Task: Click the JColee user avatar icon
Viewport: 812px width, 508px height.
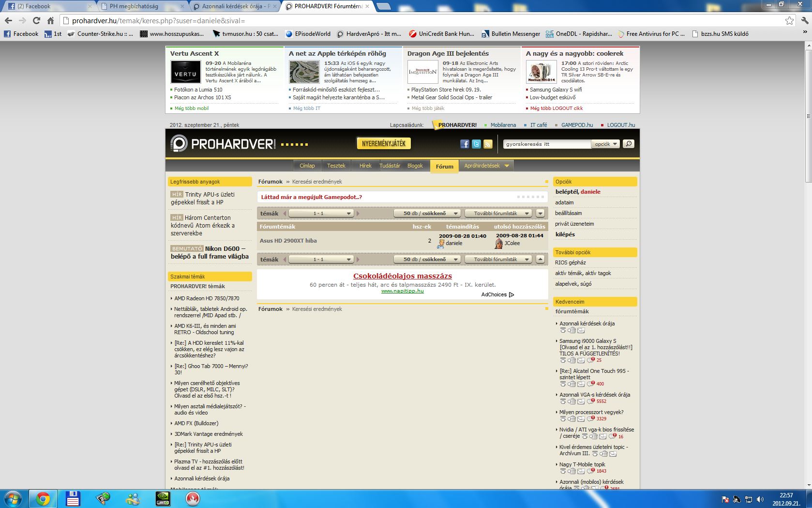Action: click(498, 244)
